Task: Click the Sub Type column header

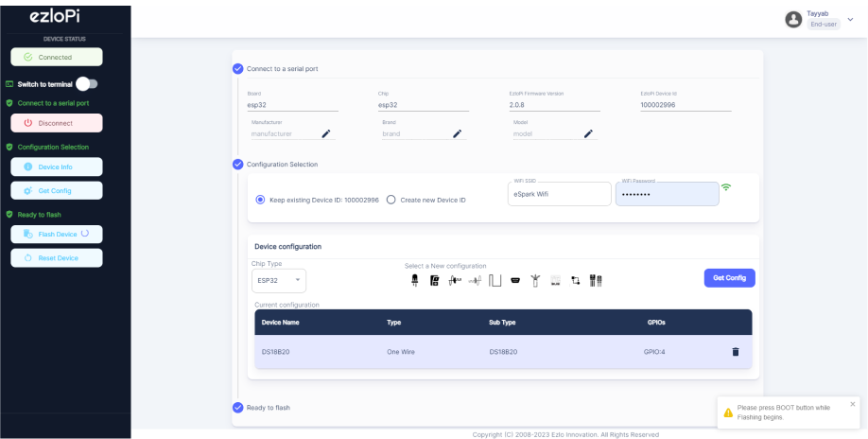Action: pyautogui.click(x=502, y=323)
